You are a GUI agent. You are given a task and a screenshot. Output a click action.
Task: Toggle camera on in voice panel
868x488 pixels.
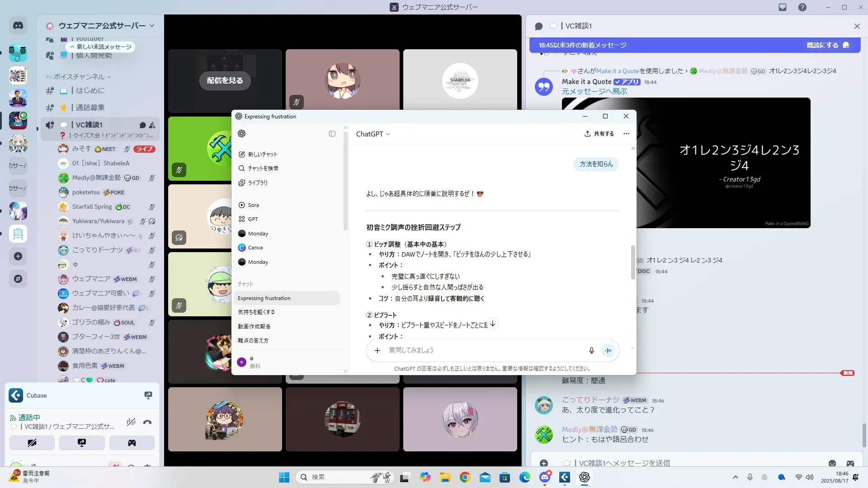(32, 443)
